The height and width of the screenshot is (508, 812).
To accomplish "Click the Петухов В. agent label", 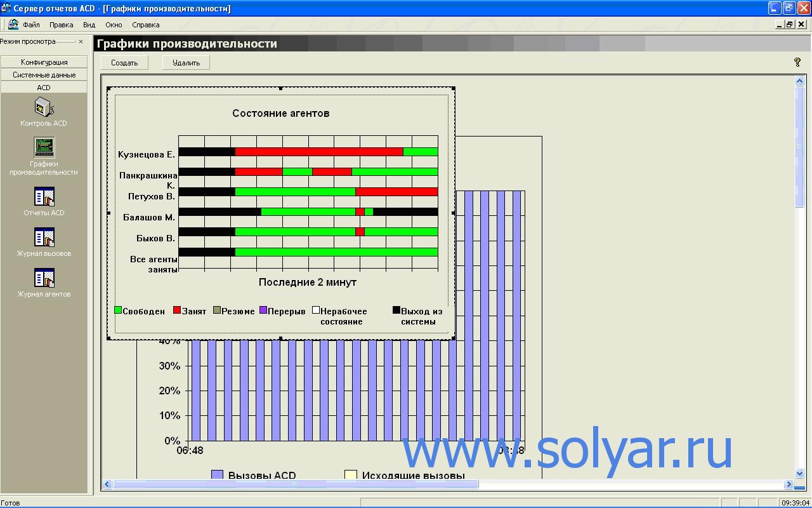I will (151, 196).
